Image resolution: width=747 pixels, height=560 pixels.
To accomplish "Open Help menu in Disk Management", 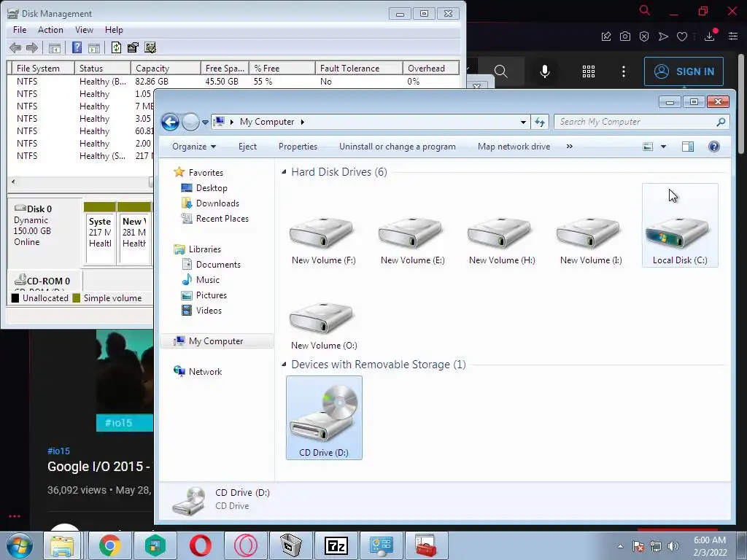I will click(x=114, y=29).
